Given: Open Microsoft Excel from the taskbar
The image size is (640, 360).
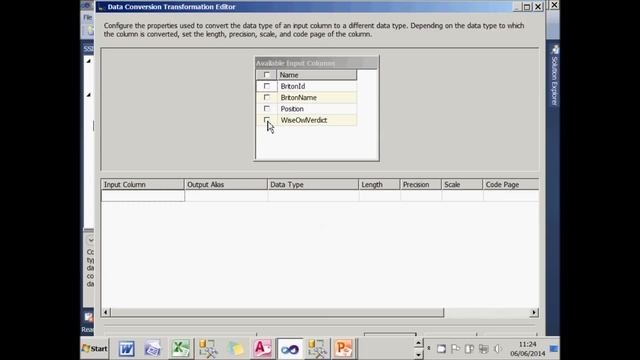Looking at the screenshot, I should point(180,349).
